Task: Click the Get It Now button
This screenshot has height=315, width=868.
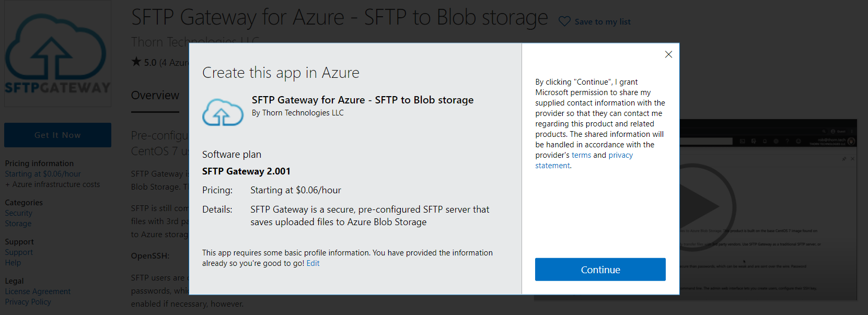Action: [x=57, y=135]
